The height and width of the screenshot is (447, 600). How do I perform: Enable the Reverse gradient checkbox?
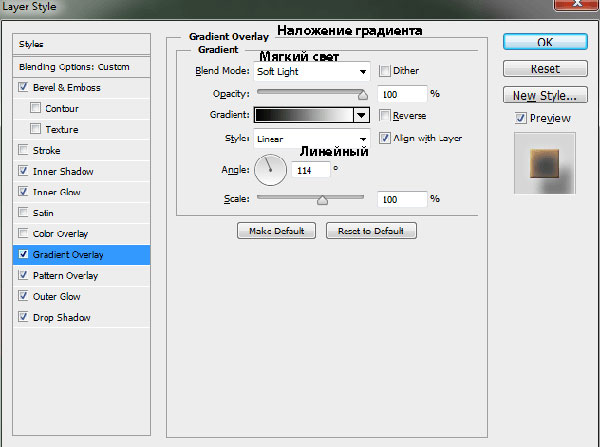(x=385, y=115)
